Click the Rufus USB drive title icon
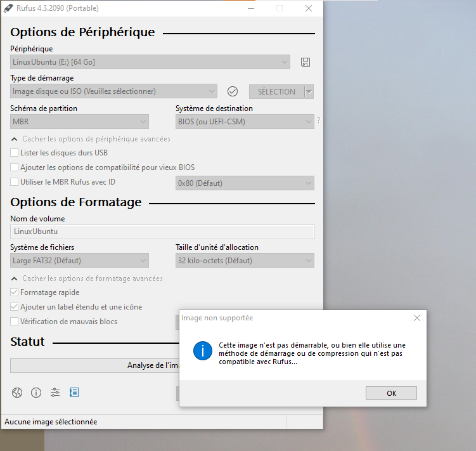This screenshot has width=476, height=451. click(8, 8)
